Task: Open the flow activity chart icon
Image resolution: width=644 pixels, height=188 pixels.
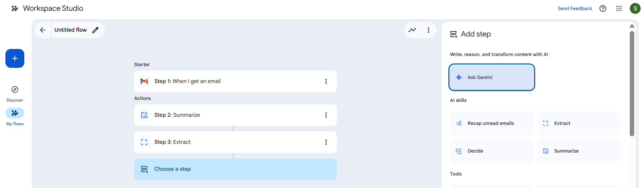Action: point(412,30)
